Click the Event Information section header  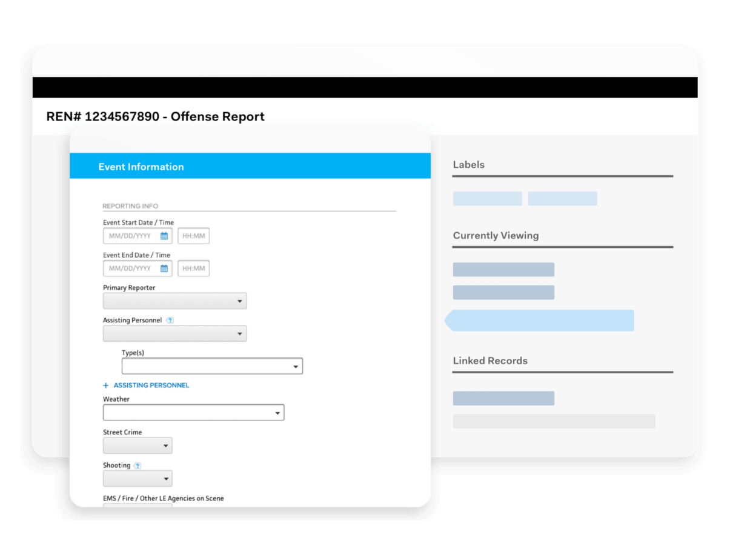coord(141,167)
